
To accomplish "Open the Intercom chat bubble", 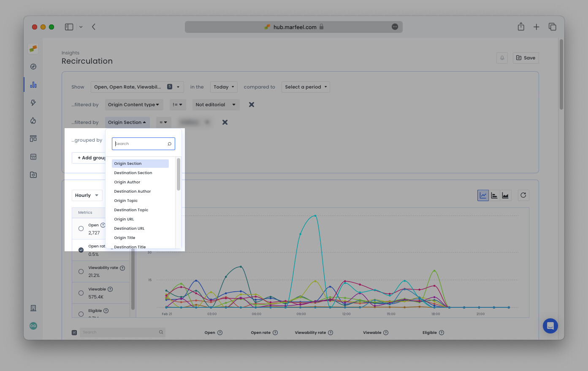I will coord(550,325).
